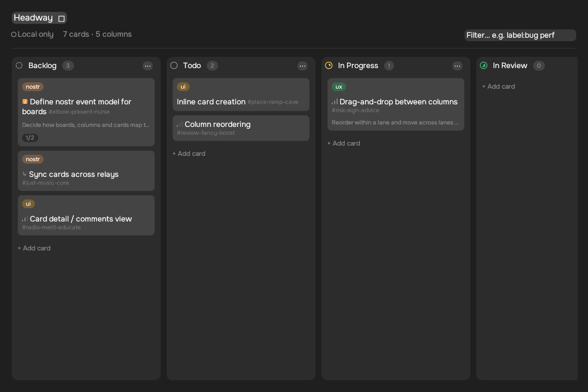Add a card to the Backlog column
Screen dimensions: 588x392
click(34, 248)
